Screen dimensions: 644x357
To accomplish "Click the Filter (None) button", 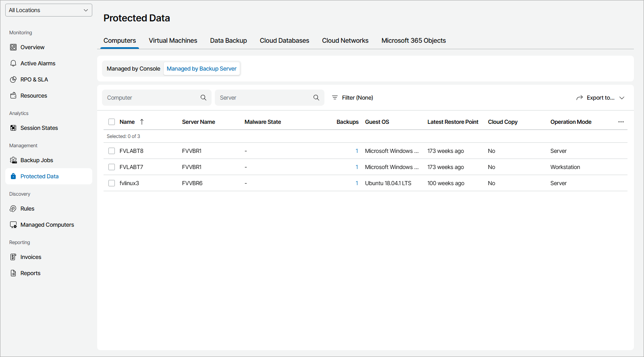I will pos(353,98).
